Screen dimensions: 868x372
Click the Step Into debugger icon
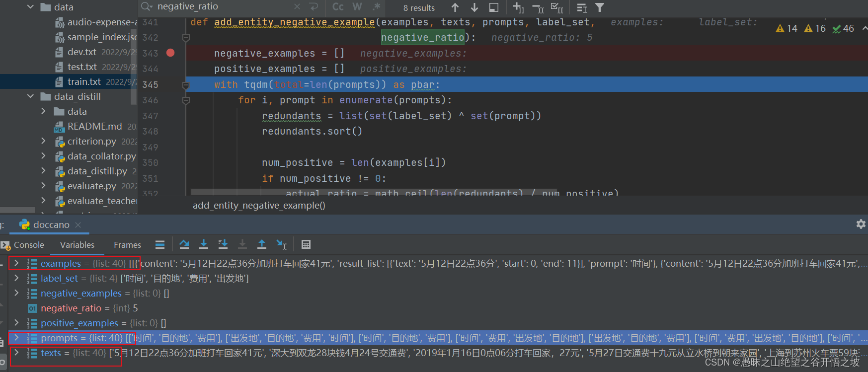point(204,244)
